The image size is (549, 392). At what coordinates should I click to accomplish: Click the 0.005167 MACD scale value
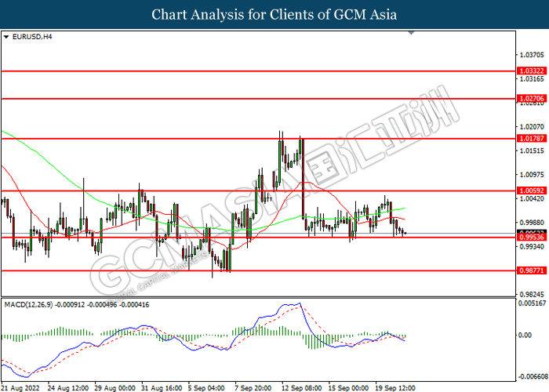[x=533, y=303]
